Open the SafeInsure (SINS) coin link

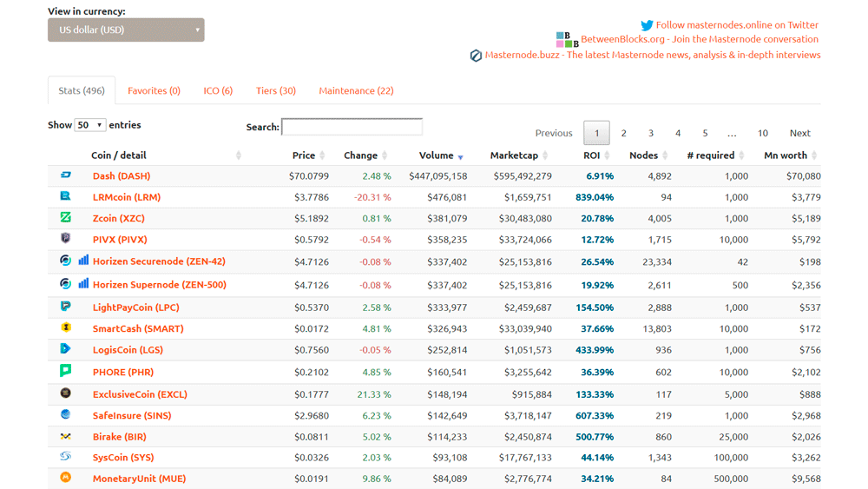click(132, 416)
